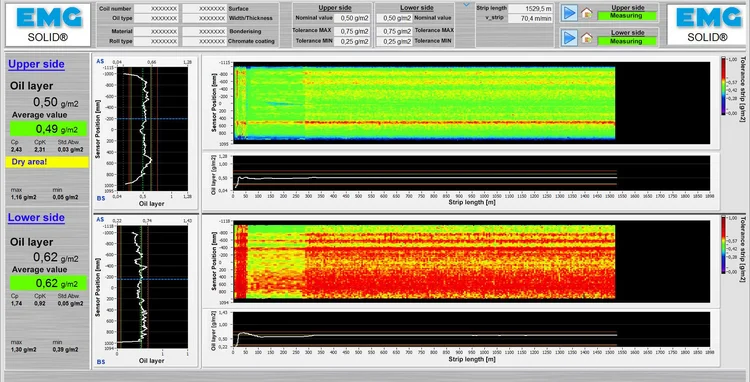Click the Upper side header above nominal values
Viewport: 750px width, 382px height.
(335, 8)
